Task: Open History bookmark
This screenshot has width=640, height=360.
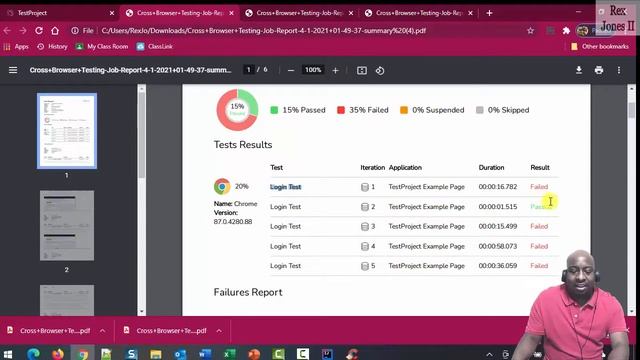Action: coord(52,47)
